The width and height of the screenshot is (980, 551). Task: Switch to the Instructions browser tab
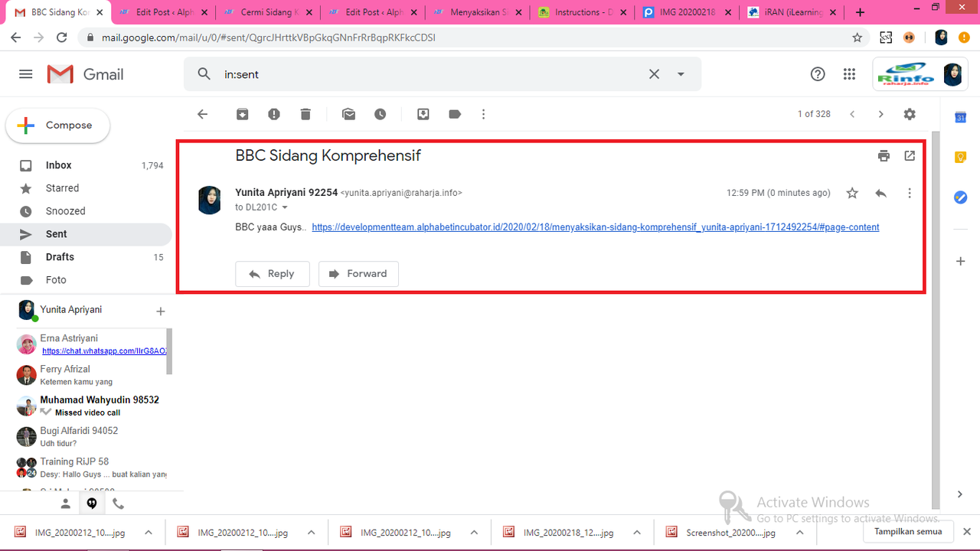click(x=583, y=12)
